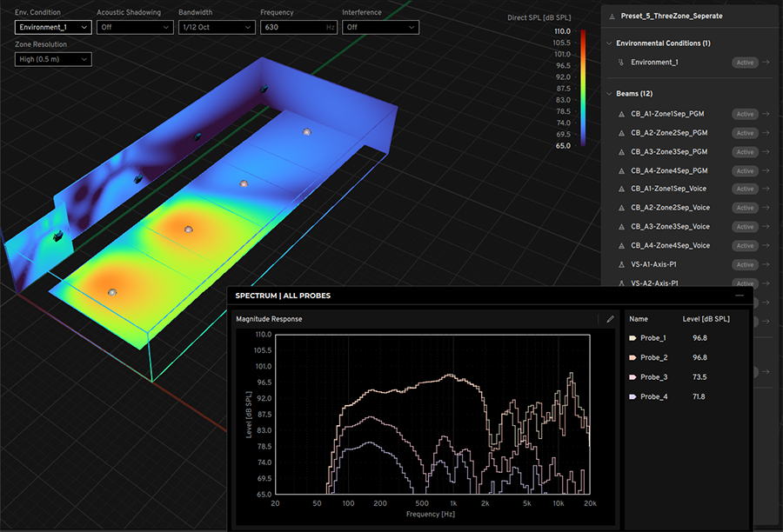Select CB_A2-Zone2Sep_Voice beam entry

point(670,208)
